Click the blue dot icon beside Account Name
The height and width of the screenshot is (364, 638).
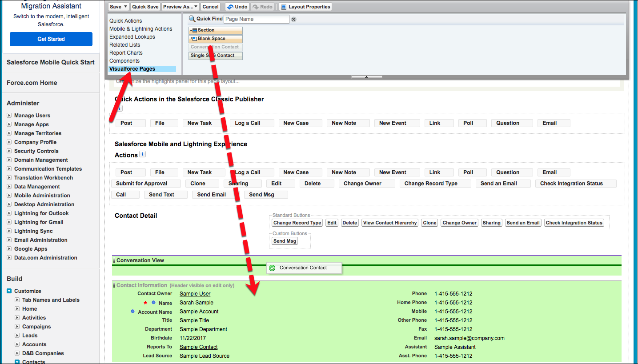[132, 312]
